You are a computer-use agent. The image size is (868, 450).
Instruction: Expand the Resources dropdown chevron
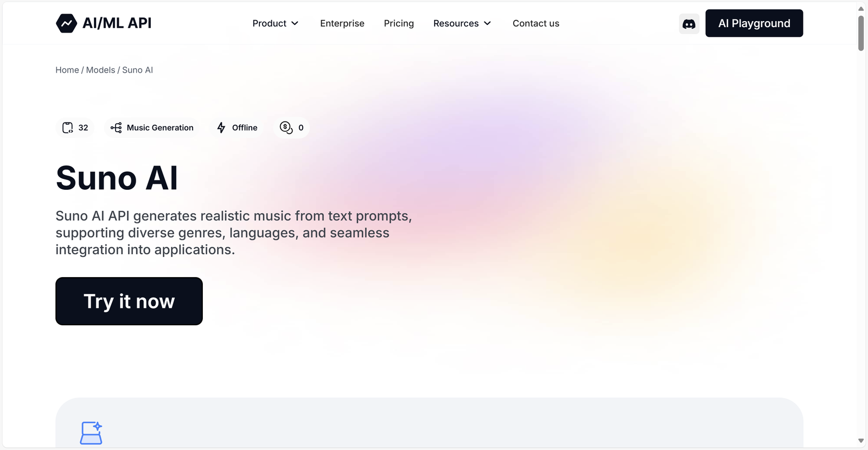[487, 23]
